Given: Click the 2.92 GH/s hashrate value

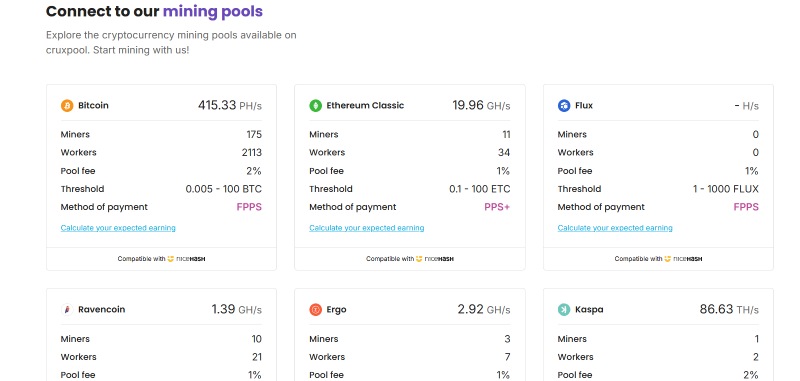Looking at the screenshot, I should [x=484, y=310].
